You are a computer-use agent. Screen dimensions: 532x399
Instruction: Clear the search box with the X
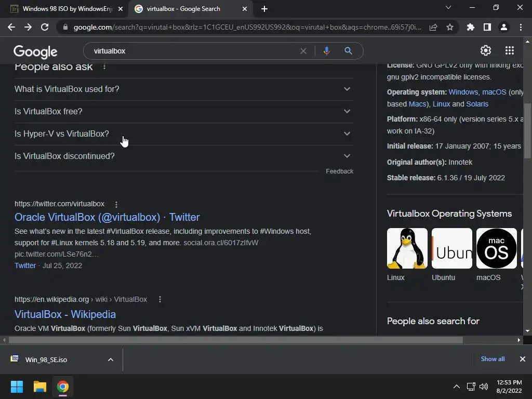point(303,51)
